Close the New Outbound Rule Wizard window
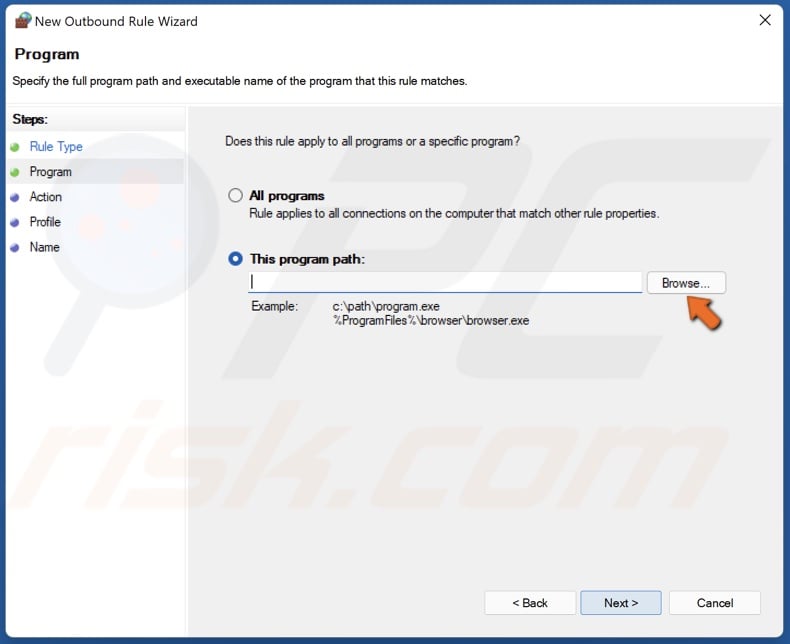This screenshot has height=644, width=790. [x=765, y=20]
